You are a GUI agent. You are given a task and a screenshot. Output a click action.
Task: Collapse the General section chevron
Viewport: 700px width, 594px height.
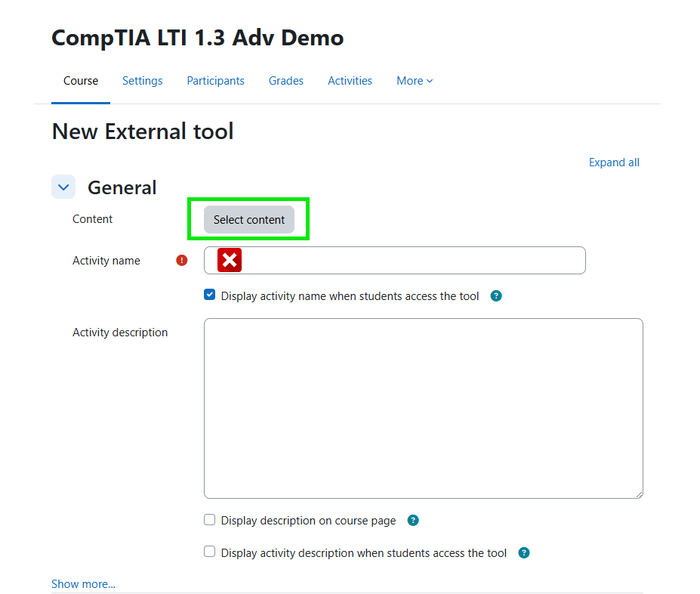coord(63,187)
